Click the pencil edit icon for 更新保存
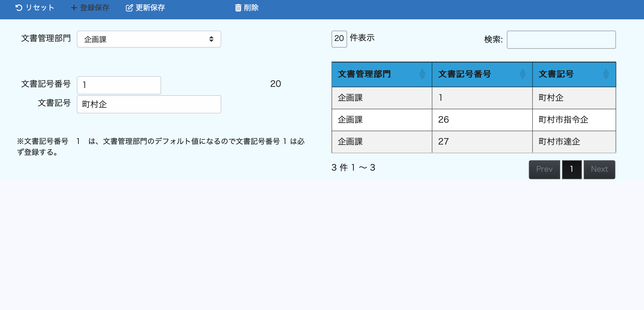The width and height of the screenshot is (644, 310). 129,8
